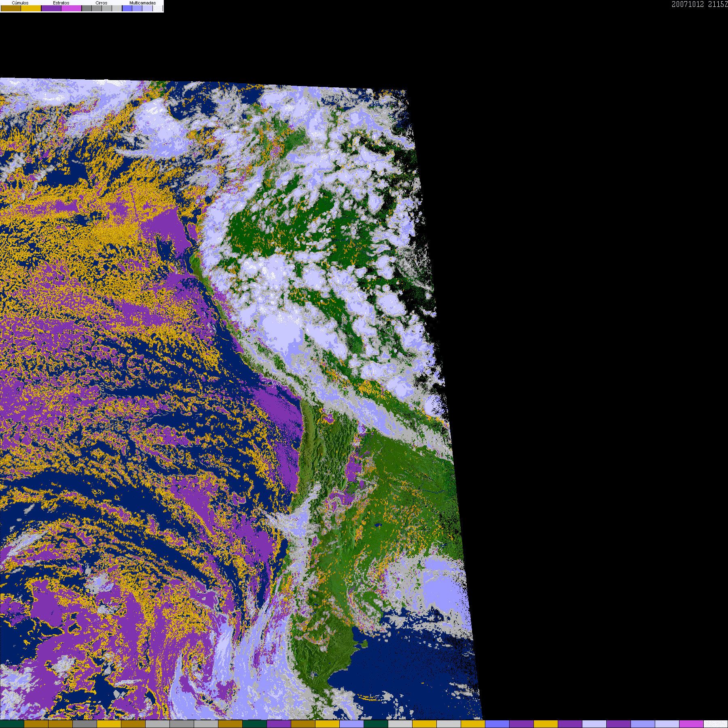This screenshot has height=728, width=728.
Task: Click the dark brown Cúmulos legend swatch
Action: click(11, 8)
